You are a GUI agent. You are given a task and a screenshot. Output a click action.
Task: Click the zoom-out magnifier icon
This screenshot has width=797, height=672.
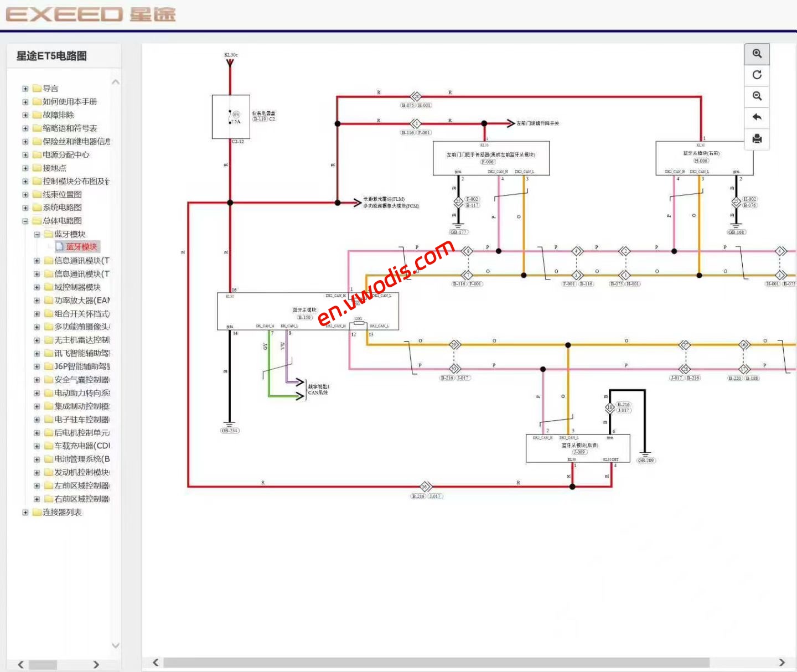[757, 96]
